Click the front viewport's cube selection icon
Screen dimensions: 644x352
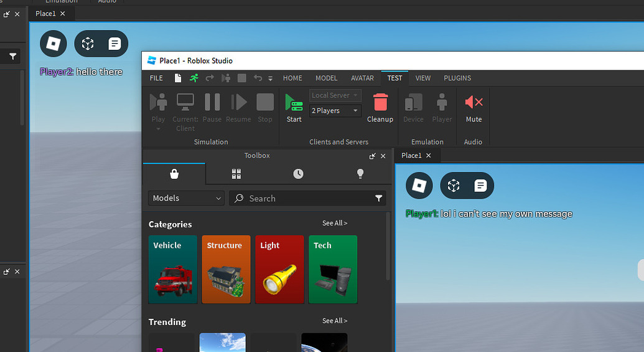454,186
